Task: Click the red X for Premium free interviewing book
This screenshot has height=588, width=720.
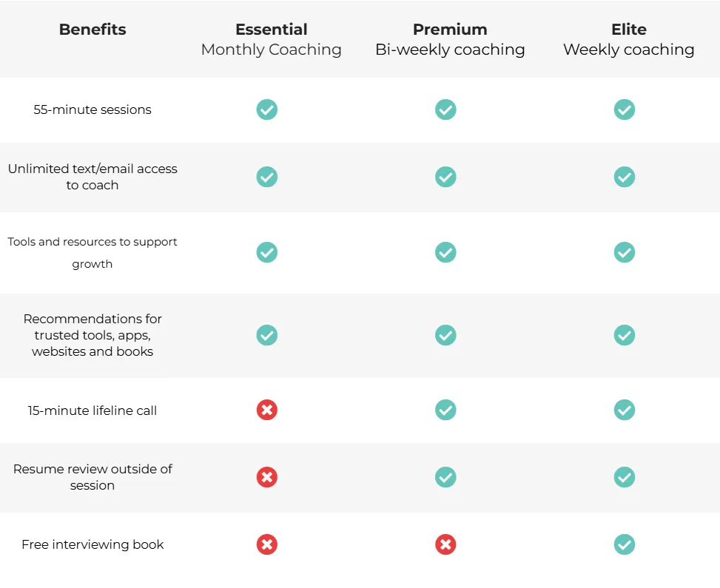Action: (x=445, y=544)
